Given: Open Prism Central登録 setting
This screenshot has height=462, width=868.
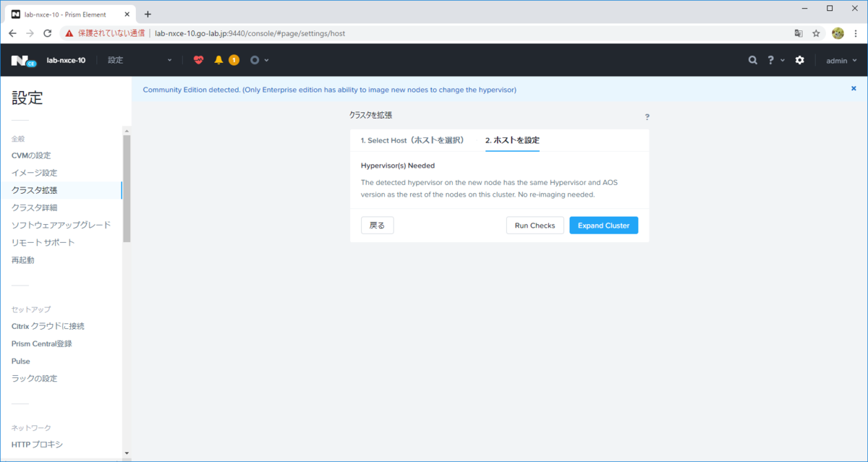Looking at the screenshot, I should pos(42,343).
